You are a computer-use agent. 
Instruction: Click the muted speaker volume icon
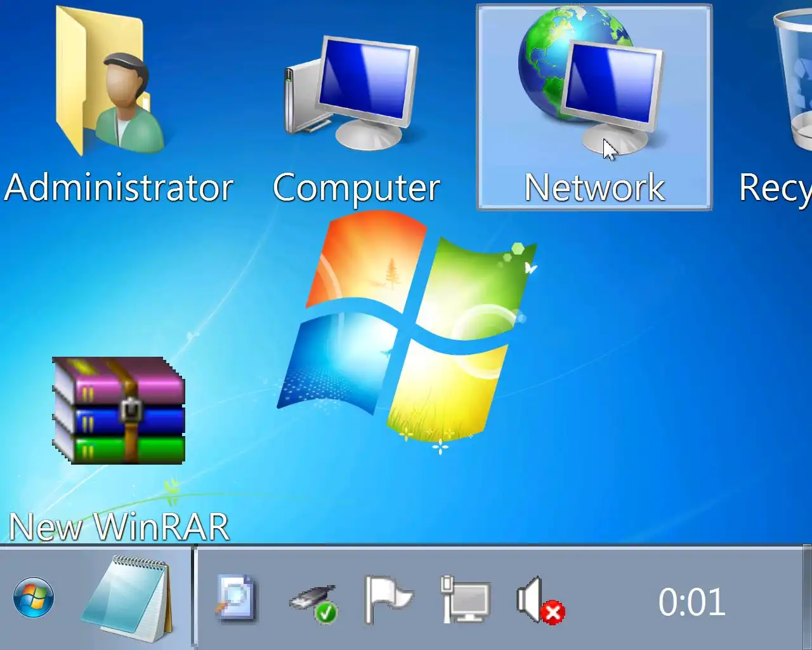coord(540,600)
